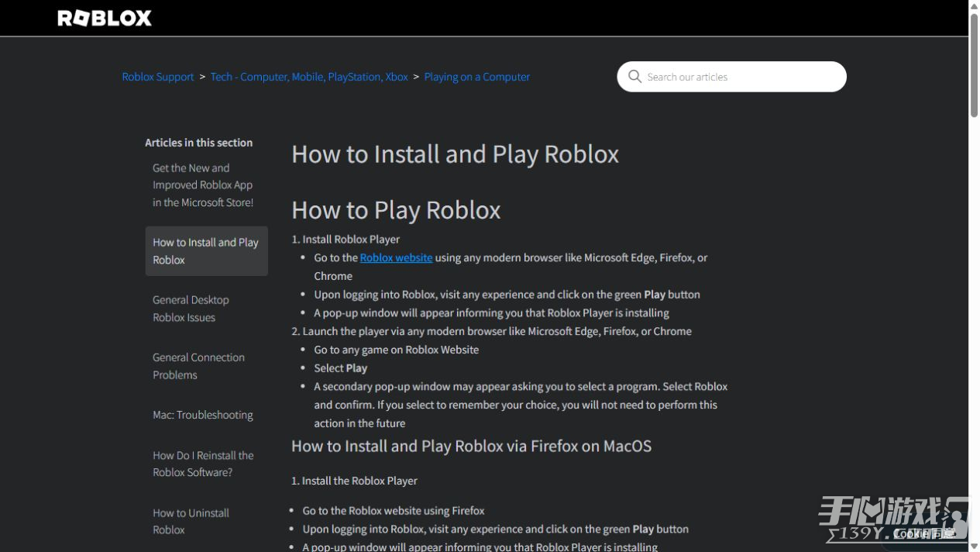Open Mac: Troubleshooting article

[x=203, y=415]
